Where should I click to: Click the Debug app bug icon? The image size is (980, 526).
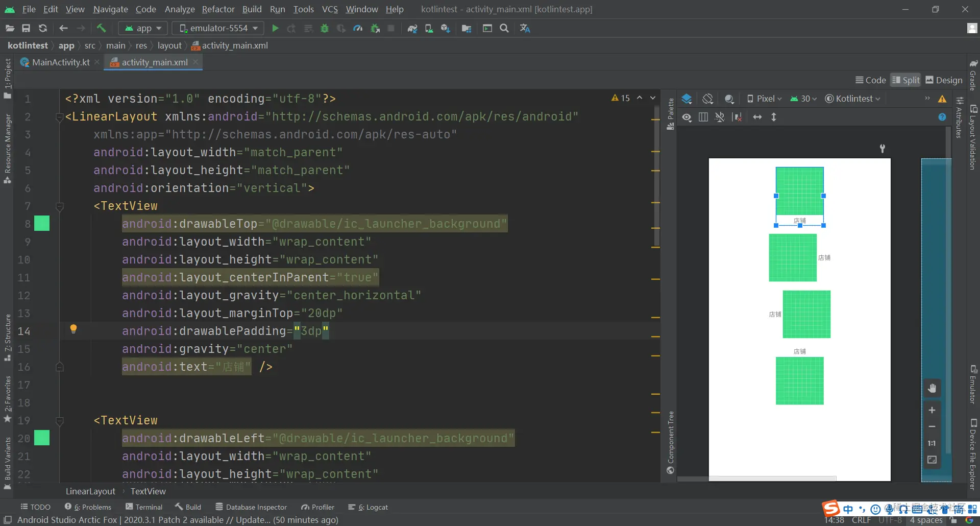point(325,28)
